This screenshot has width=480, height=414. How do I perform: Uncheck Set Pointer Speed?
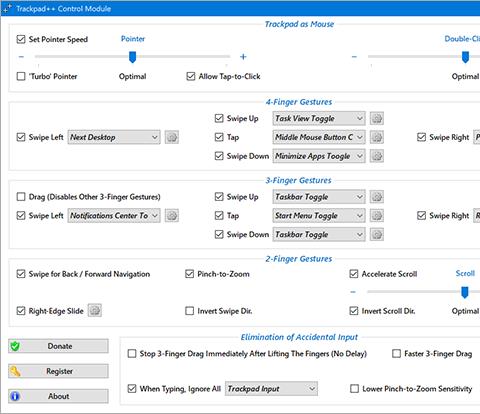(x=21, y=39)
